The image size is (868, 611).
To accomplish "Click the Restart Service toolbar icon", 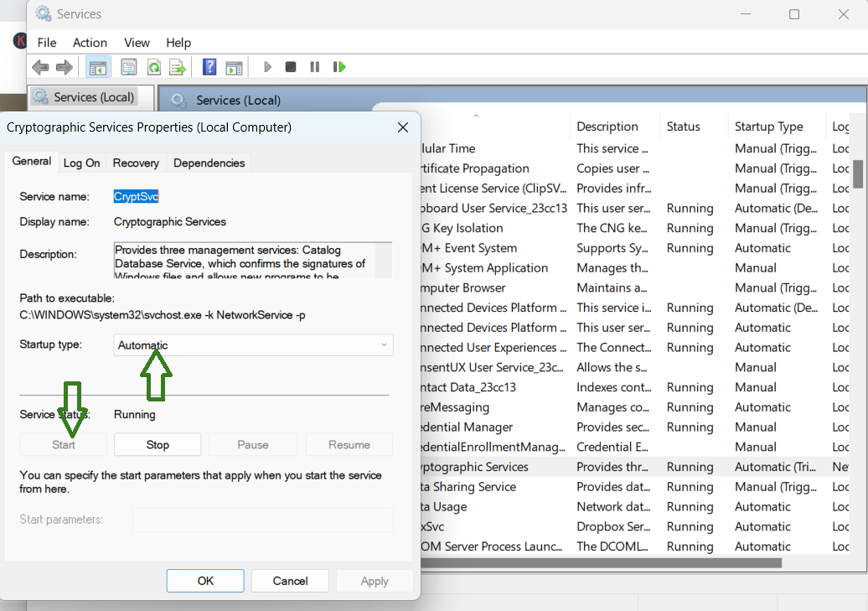I will coord(339,67).
